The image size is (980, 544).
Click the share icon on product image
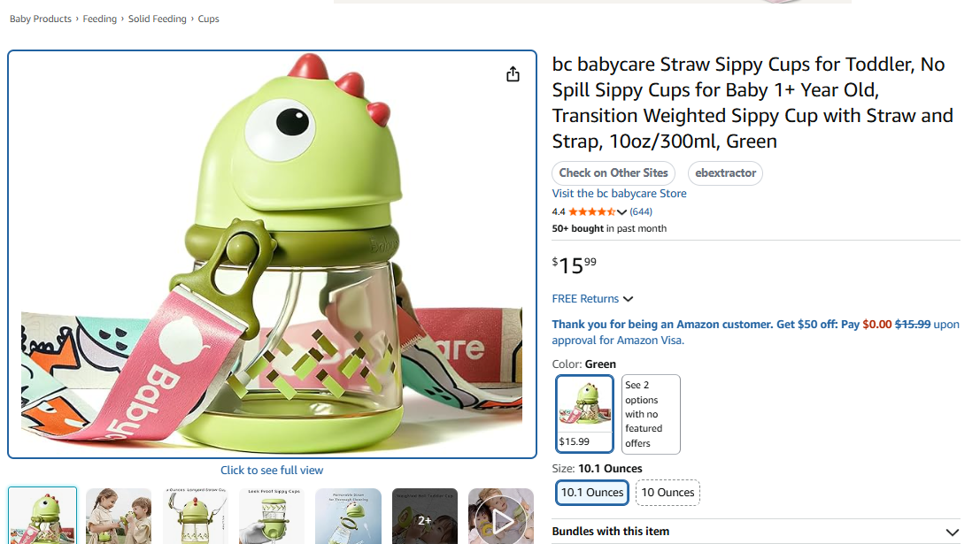coord(513,74)
